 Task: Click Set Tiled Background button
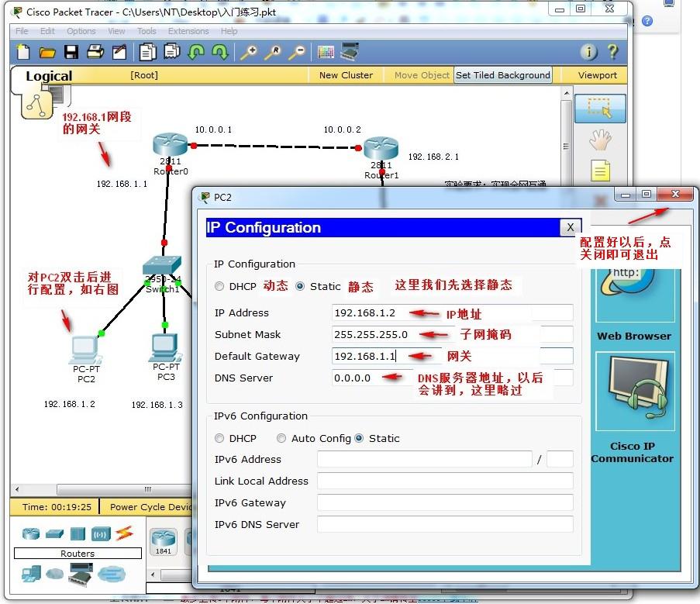502,75
